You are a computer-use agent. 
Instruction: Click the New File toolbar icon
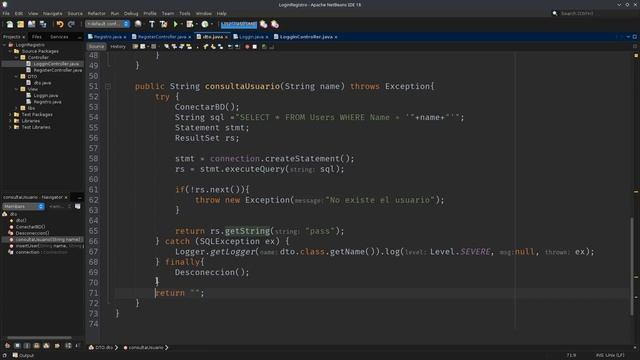pos(10,24)
